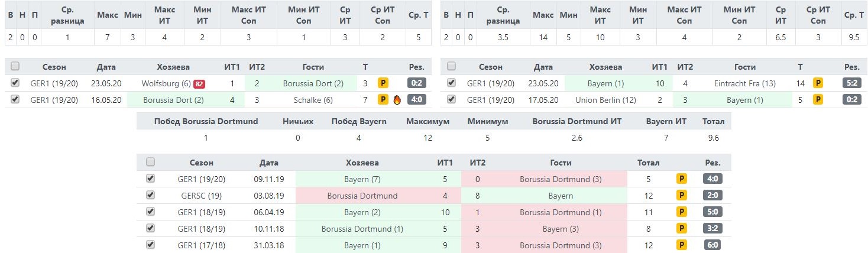Click the red 82 badge beside Wolfsburg

point(199,83)
